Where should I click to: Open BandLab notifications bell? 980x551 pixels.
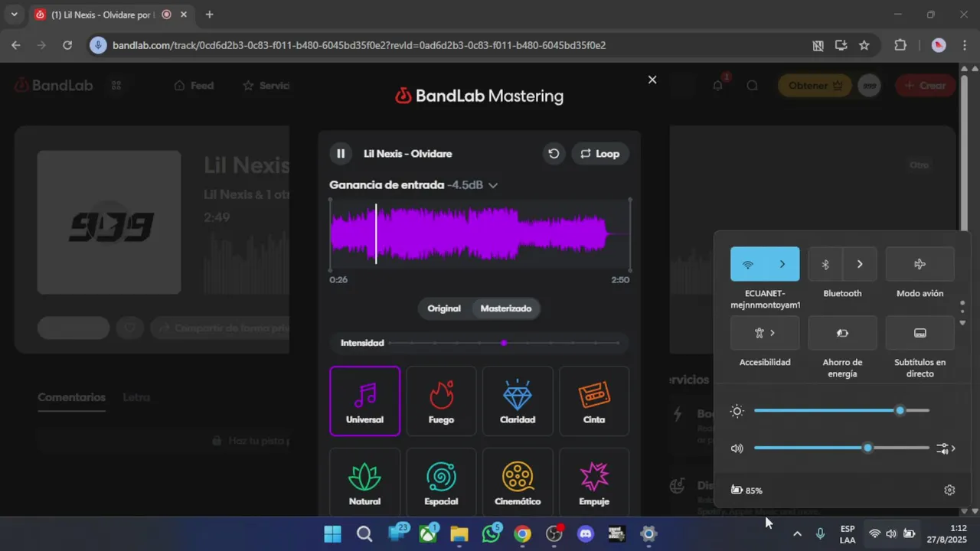717,86
